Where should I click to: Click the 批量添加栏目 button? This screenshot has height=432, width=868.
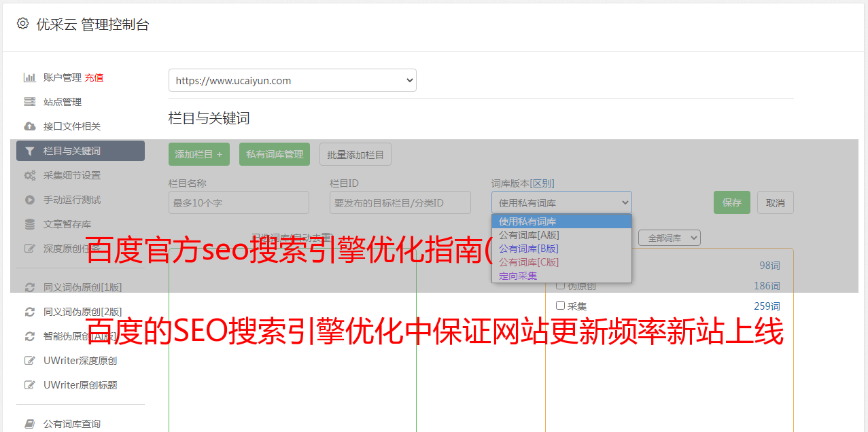[355, 154]
